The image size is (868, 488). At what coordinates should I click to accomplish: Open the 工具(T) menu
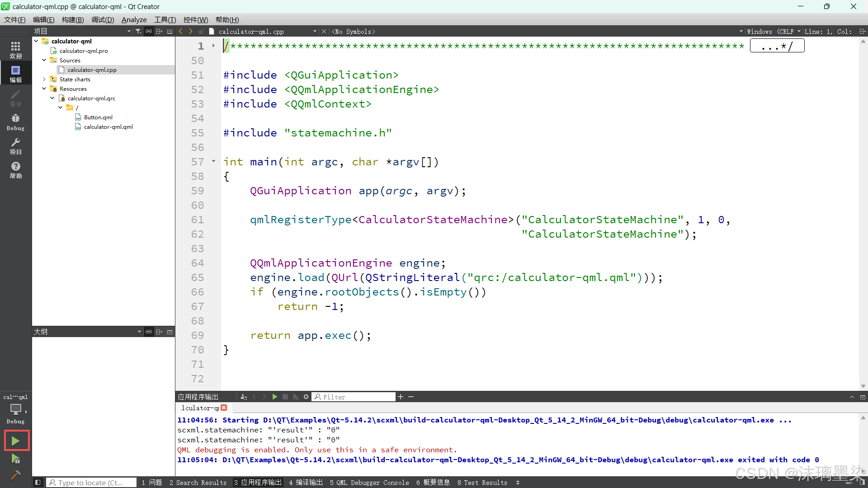click(x=165, y=19)
